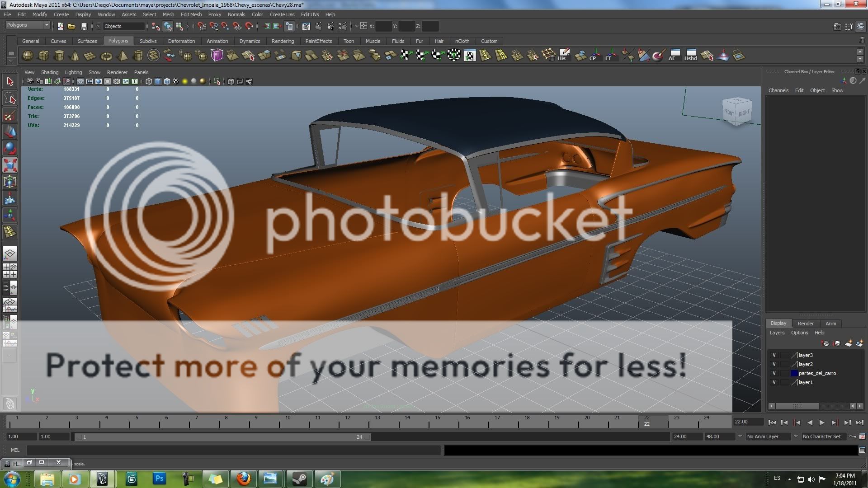868x488 pixels.
Task: Expand the shelf menu arrow at left
Action: tap(11, 61)
